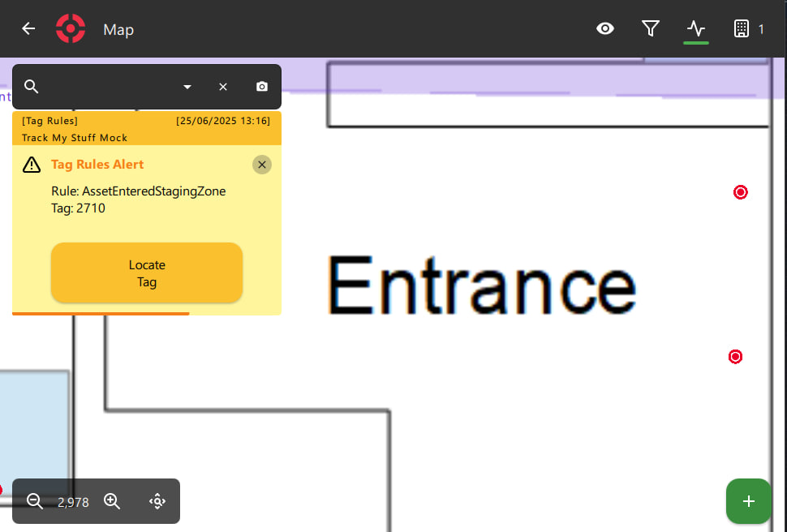
Task: Expand the search dropdown arrow
Action: [x=187, y=87]
